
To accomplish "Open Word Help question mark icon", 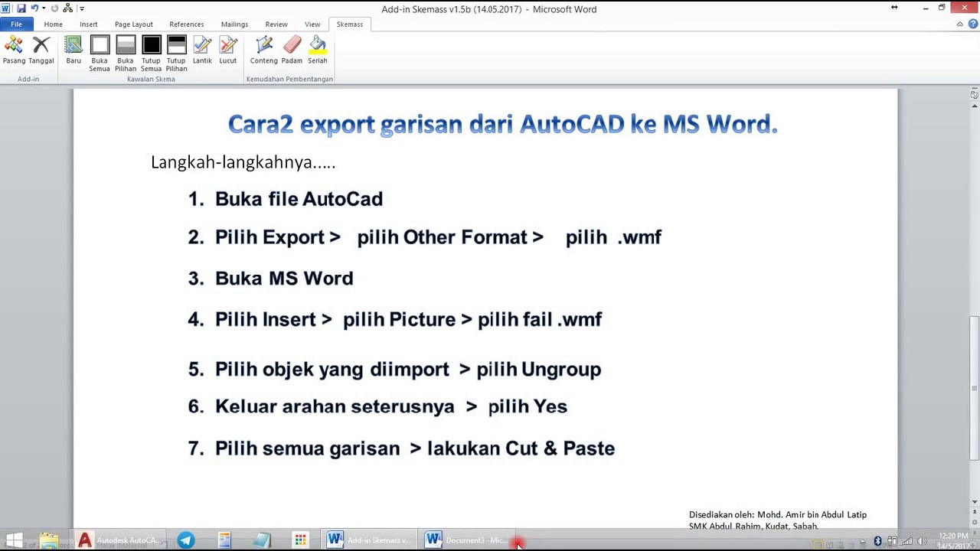I will (972, 24).
